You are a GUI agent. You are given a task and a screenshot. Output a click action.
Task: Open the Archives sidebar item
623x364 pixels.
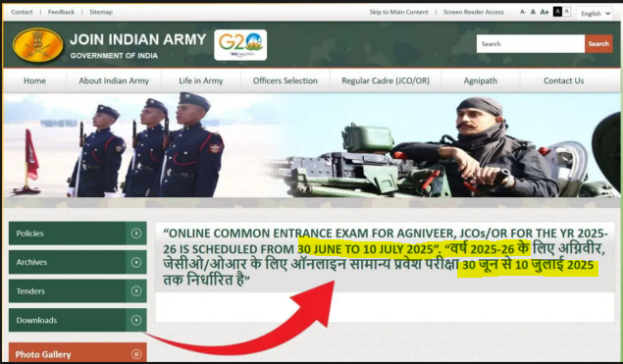point(78,262)
